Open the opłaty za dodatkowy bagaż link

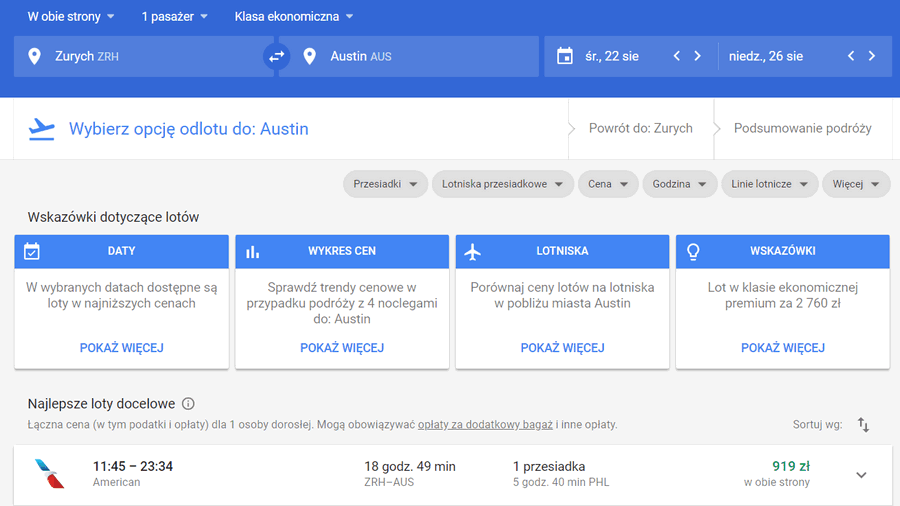(x=485, y=425)
